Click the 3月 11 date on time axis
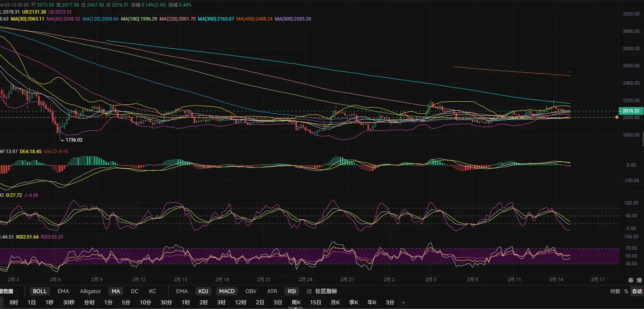 click(514, 279)
